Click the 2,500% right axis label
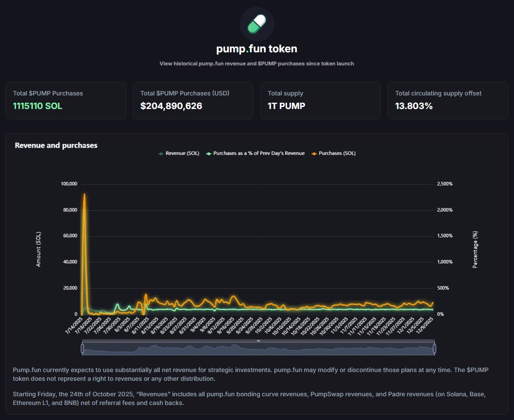 tap(445, 184)
